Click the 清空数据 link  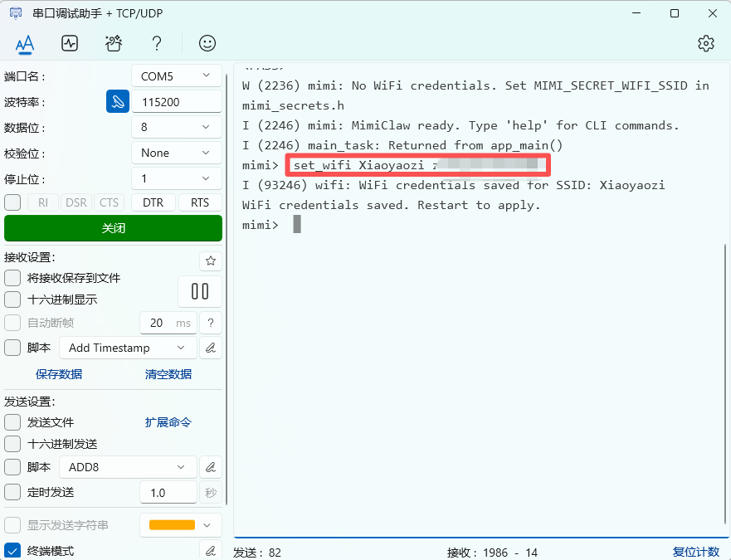(x=168, y=374)
